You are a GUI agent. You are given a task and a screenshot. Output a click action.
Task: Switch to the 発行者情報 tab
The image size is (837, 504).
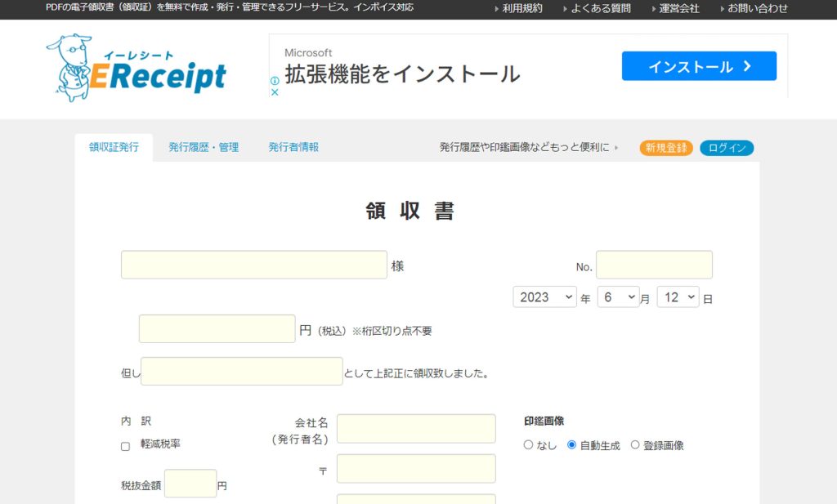tap(293, 148)
